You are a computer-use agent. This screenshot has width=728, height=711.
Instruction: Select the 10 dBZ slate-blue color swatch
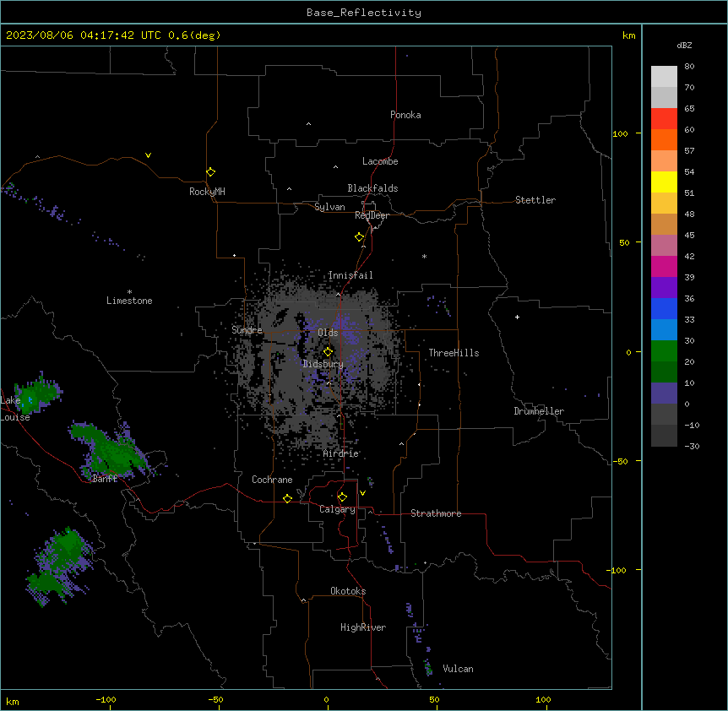click(664, 393)
